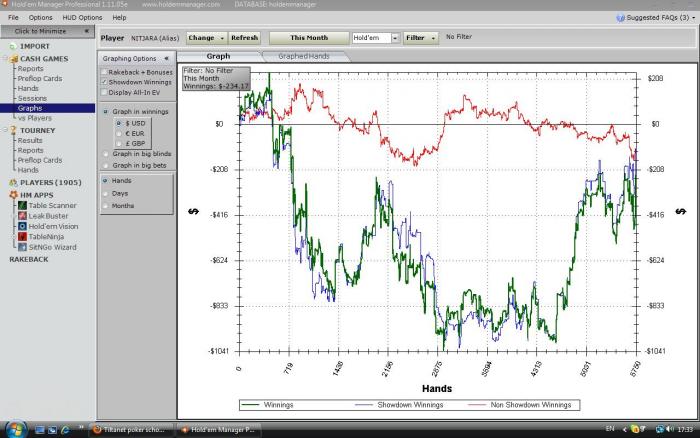Open the Help menu
Screen dimensions: 700x438
coord(119,17)
